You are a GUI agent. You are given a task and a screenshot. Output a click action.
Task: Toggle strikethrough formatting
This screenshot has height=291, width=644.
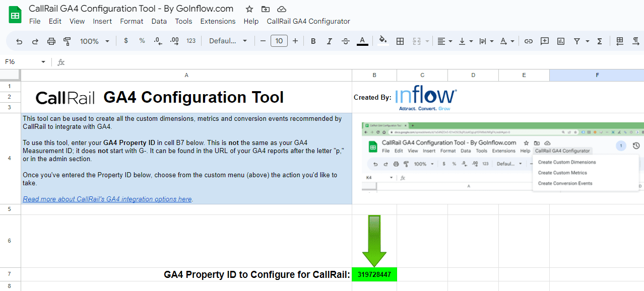point(345,41)
